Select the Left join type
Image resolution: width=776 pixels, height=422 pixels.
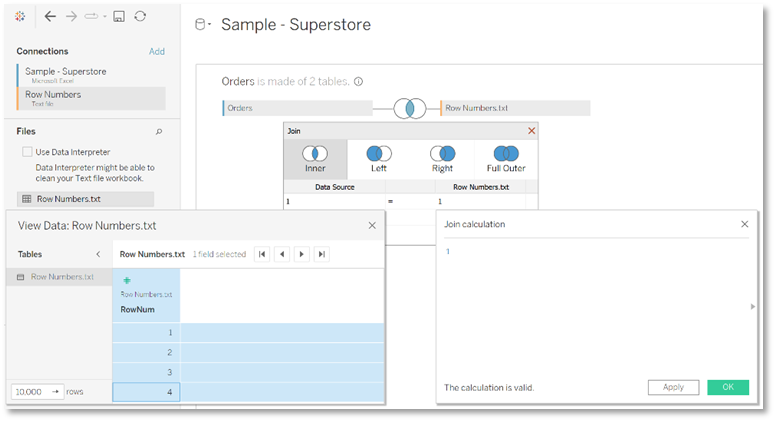coord(379,158)
